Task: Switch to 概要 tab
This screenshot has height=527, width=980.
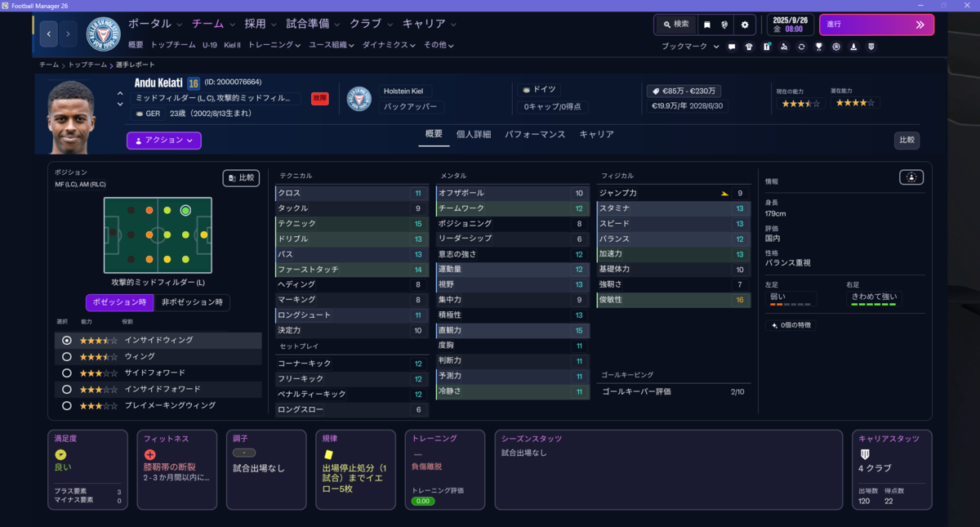Action: (x=434, y=135)
